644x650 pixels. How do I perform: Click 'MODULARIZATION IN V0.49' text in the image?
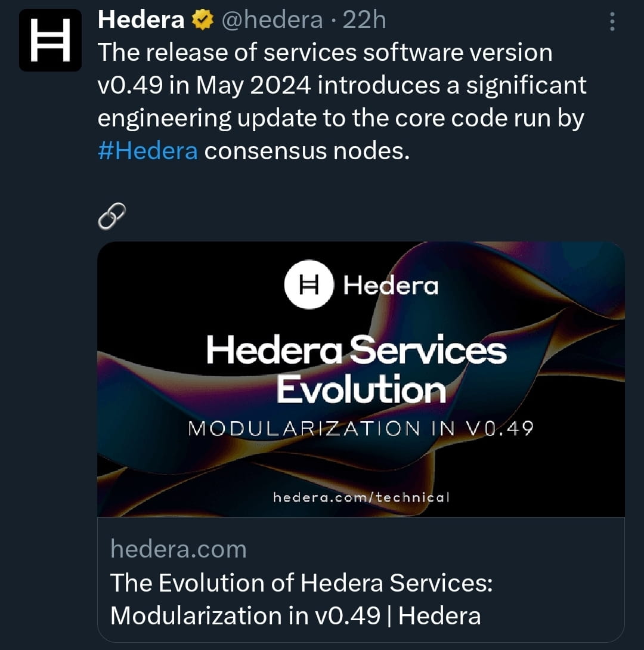pos(362,428)
